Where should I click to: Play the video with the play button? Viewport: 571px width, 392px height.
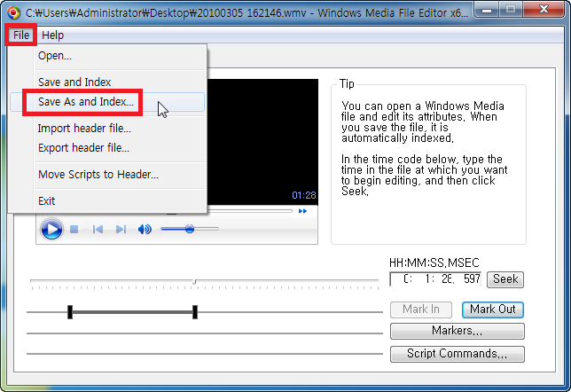[x=51, y=229]
